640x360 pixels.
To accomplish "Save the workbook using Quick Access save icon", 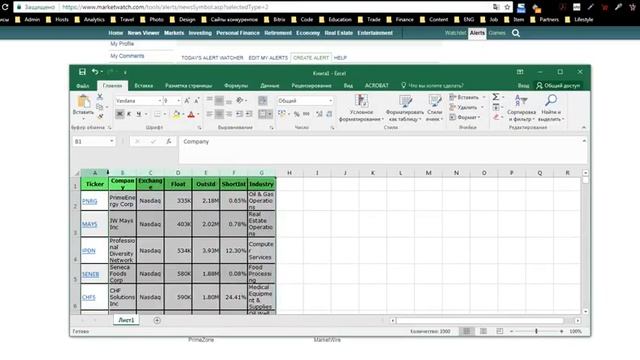I will tap(82, 72).
